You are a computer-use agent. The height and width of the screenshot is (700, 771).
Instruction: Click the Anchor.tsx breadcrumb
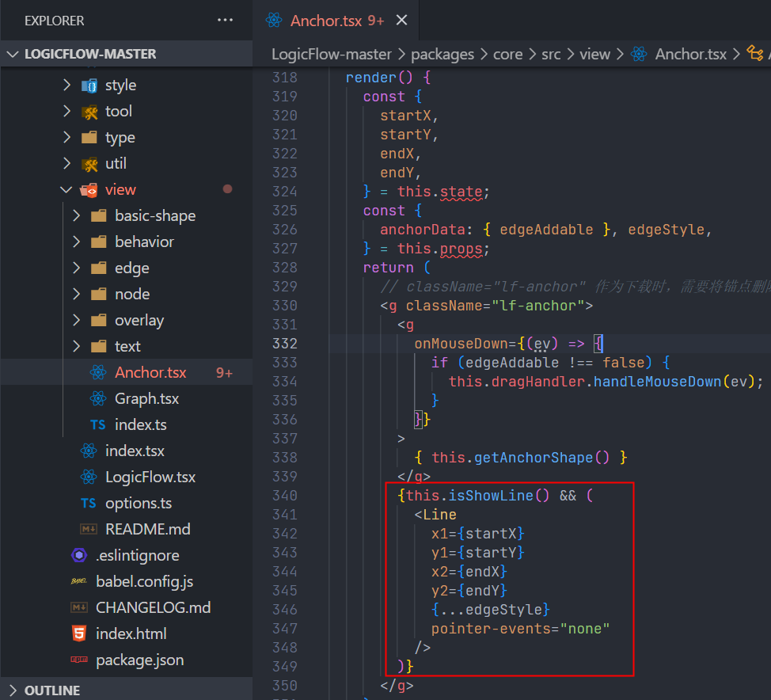(690, 54)
